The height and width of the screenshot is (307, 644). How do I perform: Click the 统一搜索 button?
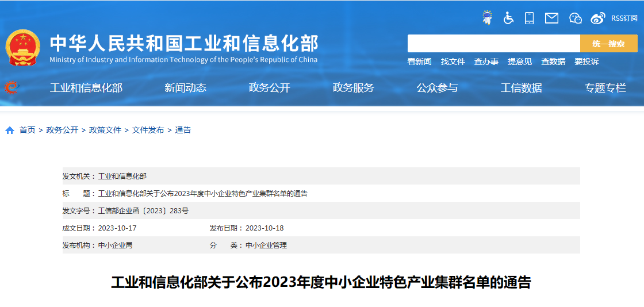coord(608,44)
